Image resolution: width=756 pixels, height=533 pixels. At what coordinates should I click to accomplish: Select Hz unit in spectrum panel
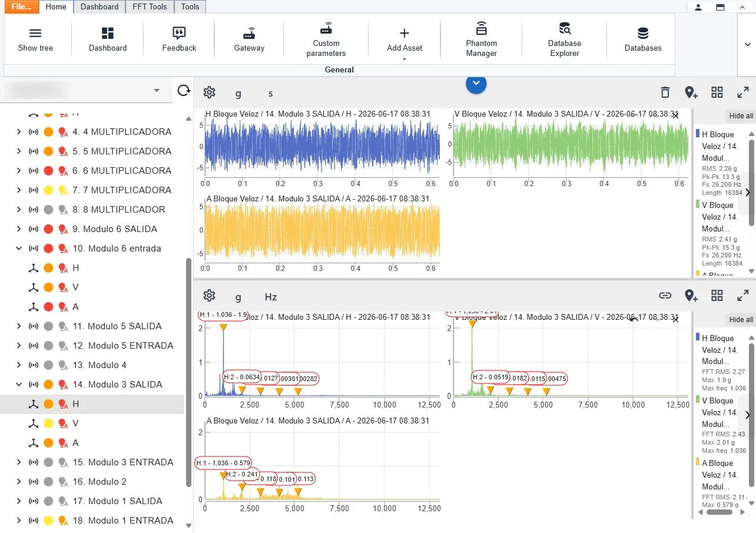click(x=270, y=297)
